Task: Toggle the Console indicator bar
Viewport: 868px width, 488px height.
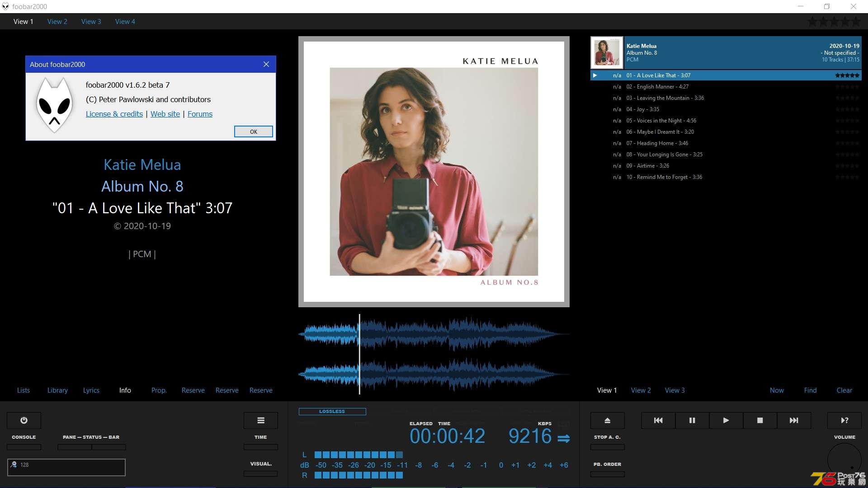Action: (x=24, y=447)
